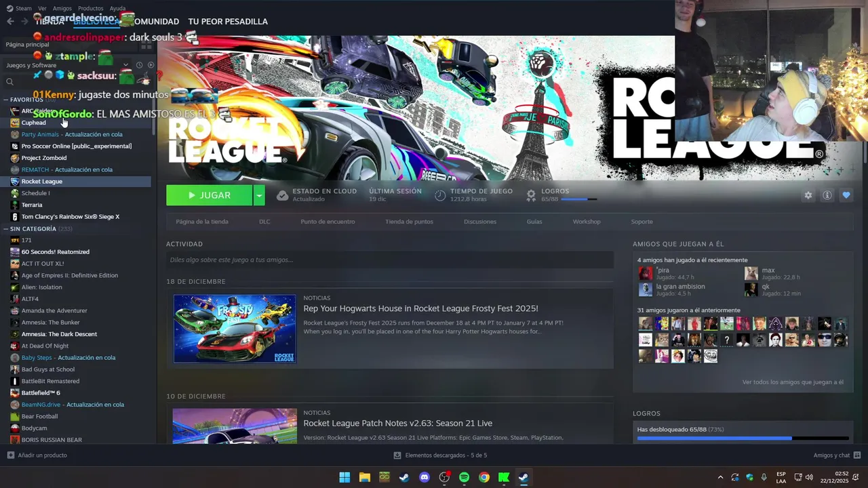The image size is (868, 488).
Task: Collapse the SIN CATEGORÍA section
Action: pyautogui.click(x=5, y=228)
